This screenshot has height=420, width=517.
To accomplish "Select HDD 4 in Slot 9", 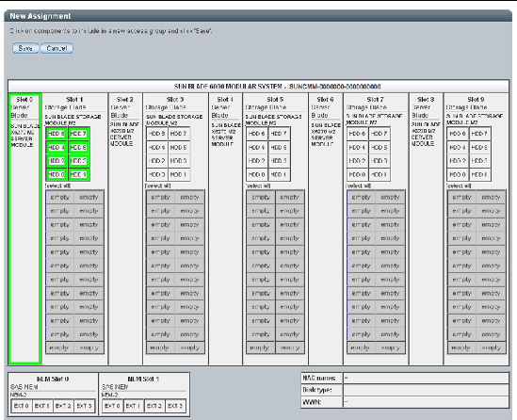I will click(x=458, y=147).
